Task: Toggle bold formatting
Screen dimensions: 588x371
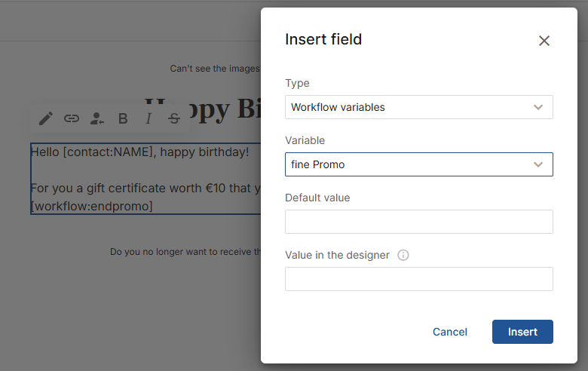Action: tap(123, 118)
